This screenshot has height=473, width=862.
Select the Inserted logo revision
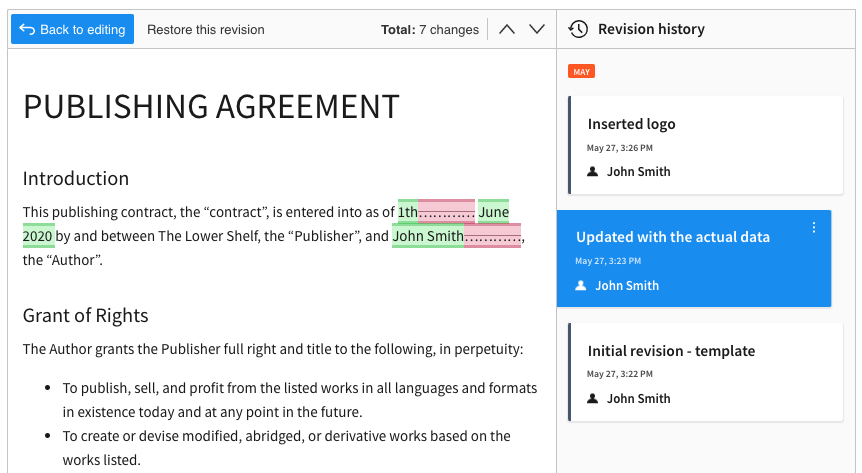tap(705, 145)
